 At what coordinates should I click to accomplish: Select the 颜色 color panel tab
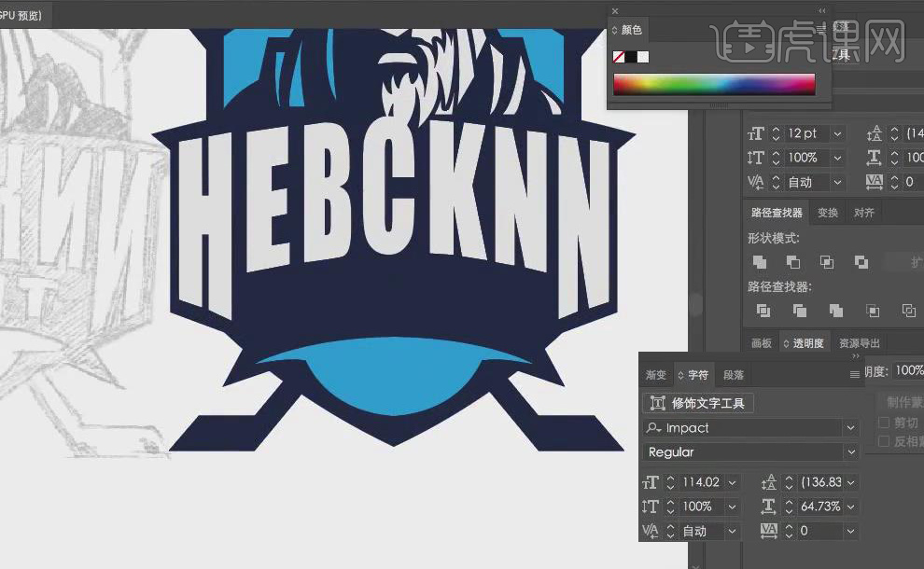[x=627, y=30]
